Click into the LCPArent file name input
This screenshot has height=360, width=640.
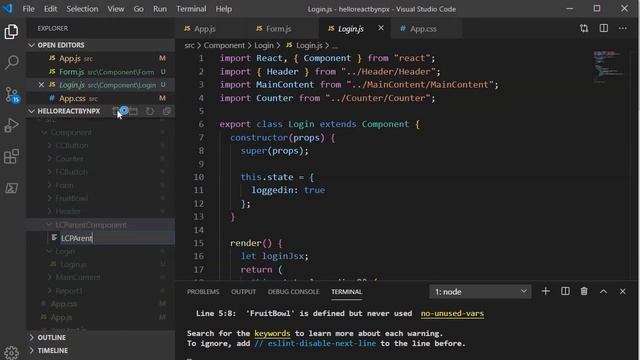tap(118, 238)
